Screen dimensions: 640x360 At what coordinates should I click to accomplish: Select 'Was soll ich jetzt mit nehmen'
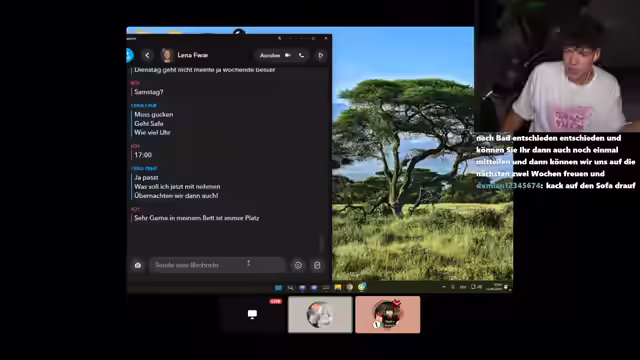point(177,186)
